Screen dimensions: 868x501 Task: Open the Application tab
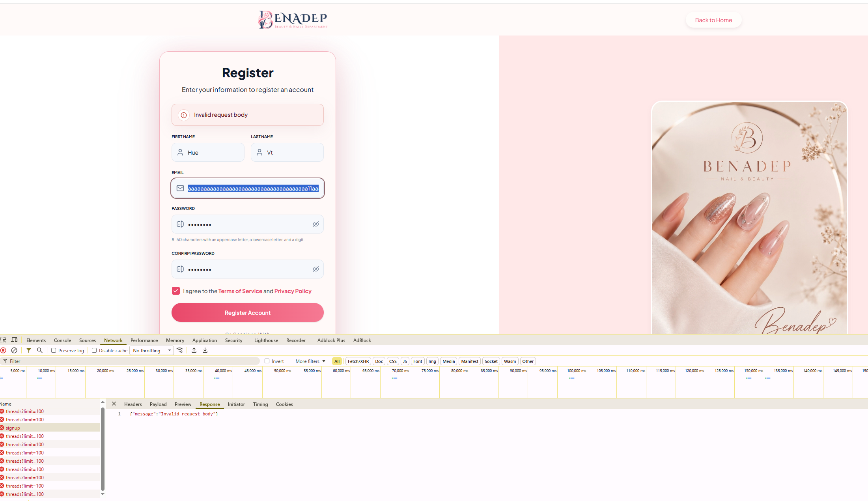[205, 340]
